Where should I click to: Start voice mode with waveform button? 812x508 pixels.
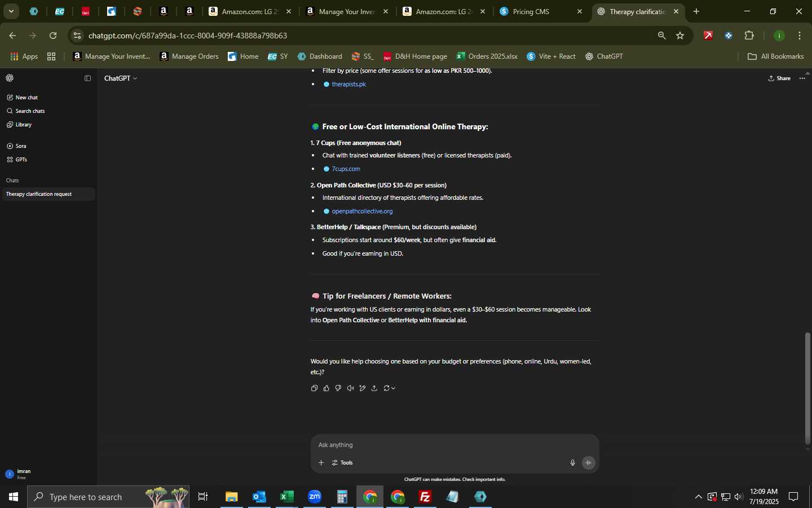tap(589, 463)
